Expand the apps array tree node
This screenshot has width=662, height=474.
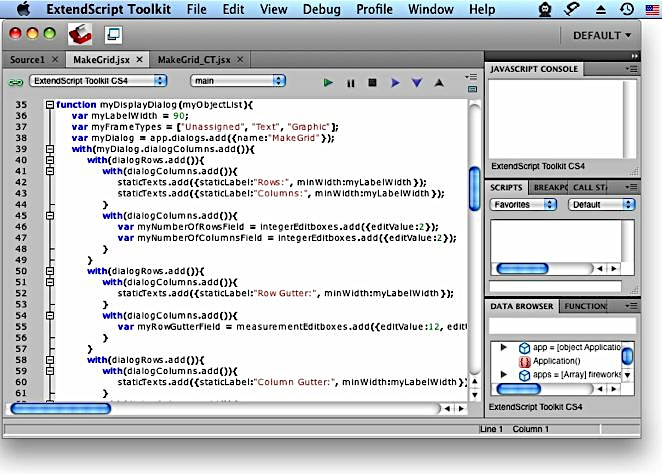click(x=503, y=374)
